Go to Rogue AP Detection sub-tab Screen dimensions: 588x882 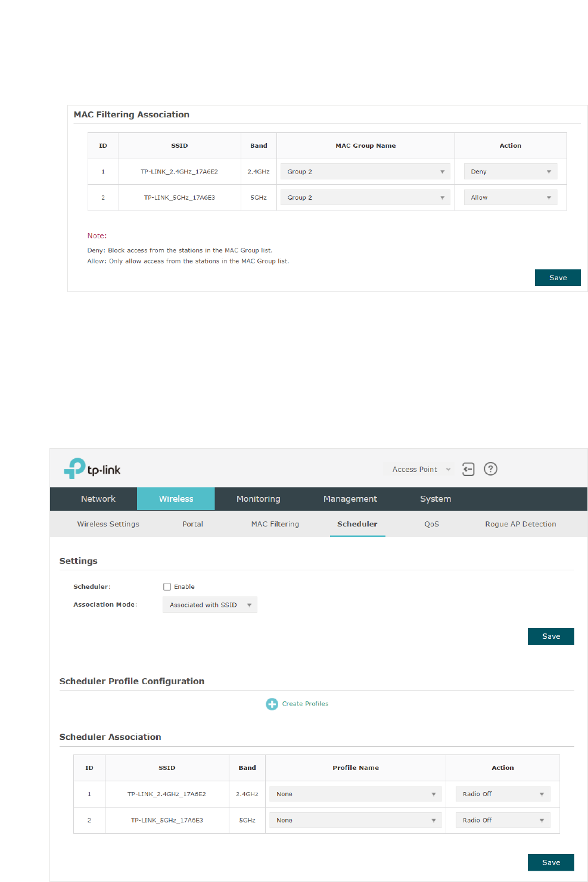[x=521, y=524]
